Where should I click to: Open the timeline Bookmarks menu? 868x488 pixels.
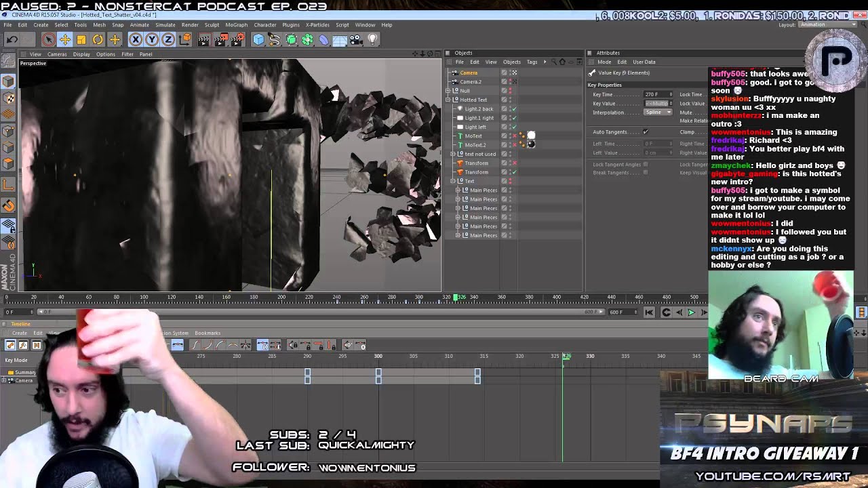[x=208, y=333]
